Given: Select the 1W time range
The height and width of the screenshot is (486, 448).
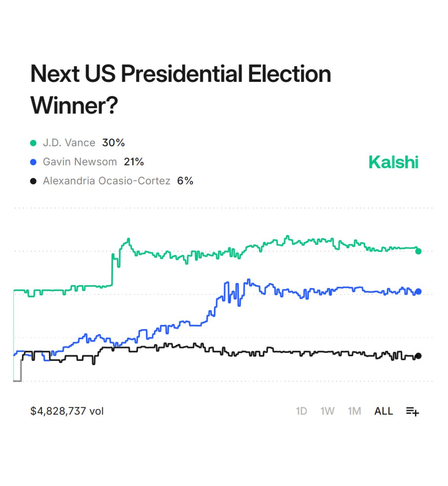Looking at the screenshot, I should [327, 411].
